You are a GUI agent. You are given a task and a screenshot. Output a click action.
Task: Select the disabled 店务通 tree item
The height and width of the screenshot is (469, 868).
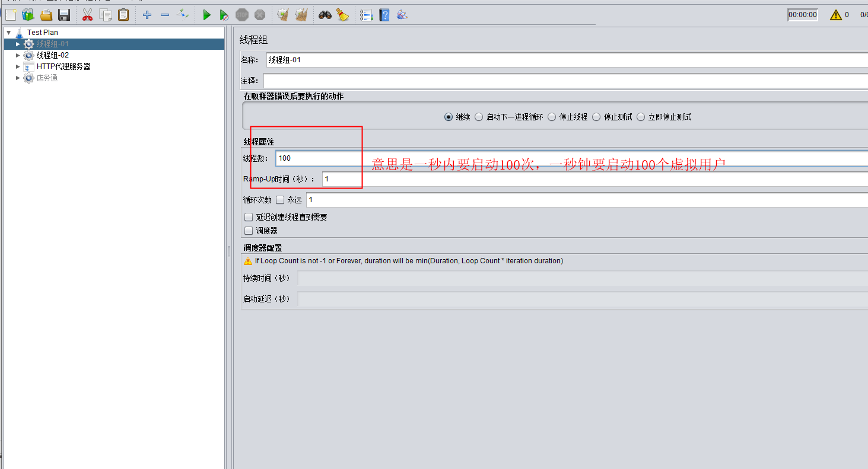47,78
